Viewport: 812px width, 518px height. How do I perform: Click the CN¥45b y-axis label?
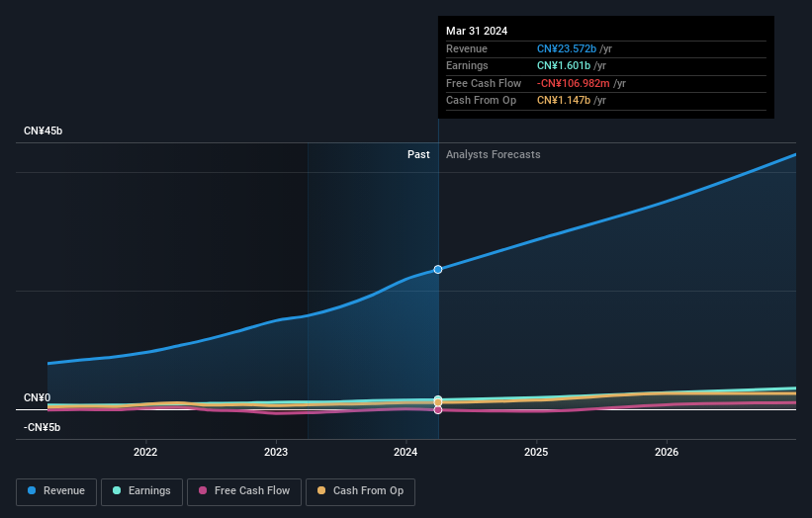click(43, 130)
